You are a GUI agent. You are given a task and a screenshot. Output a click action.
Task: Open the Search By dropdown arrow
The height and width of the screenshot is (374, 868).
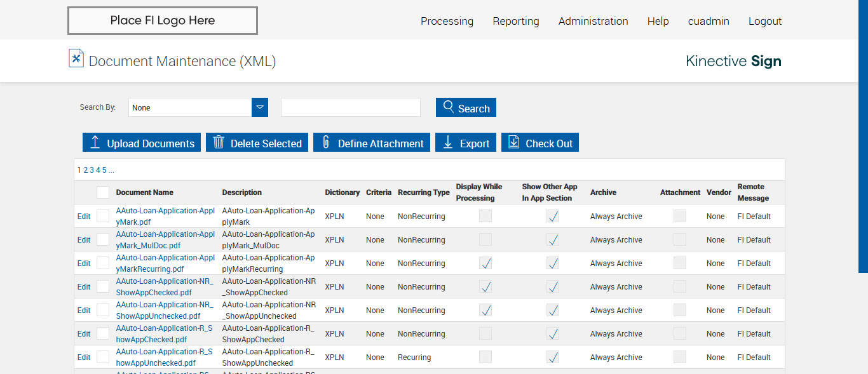pyautogui.click(x=260, y=107)
